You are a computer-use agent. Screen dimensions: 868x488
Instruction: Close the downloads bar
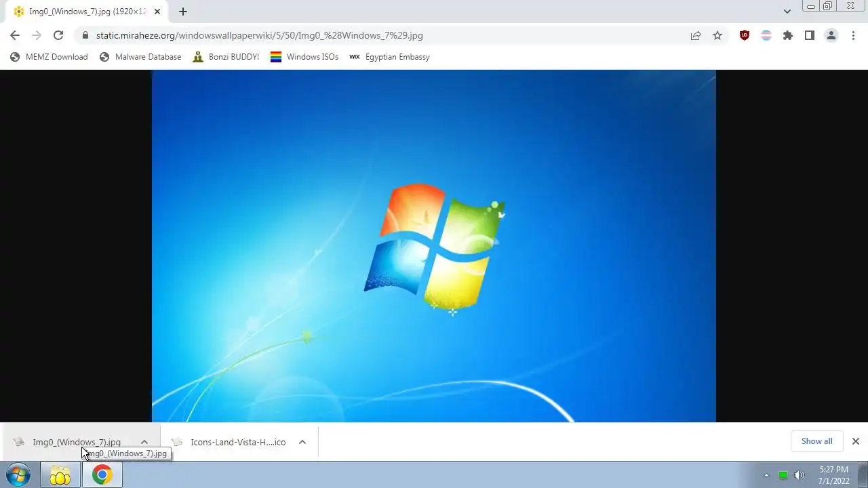(x=856, y=441)
